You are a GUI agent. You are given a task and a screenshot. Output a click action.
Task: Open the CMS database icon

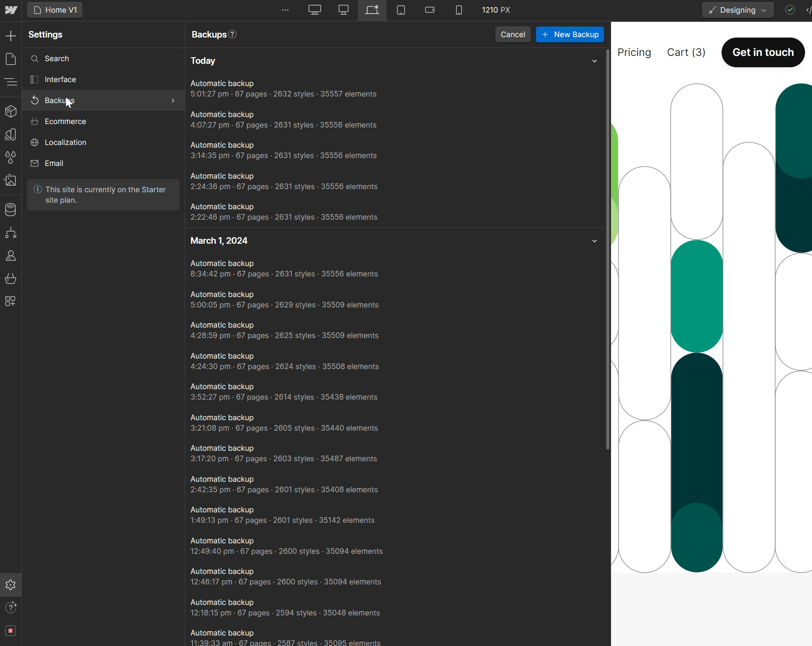11,210
